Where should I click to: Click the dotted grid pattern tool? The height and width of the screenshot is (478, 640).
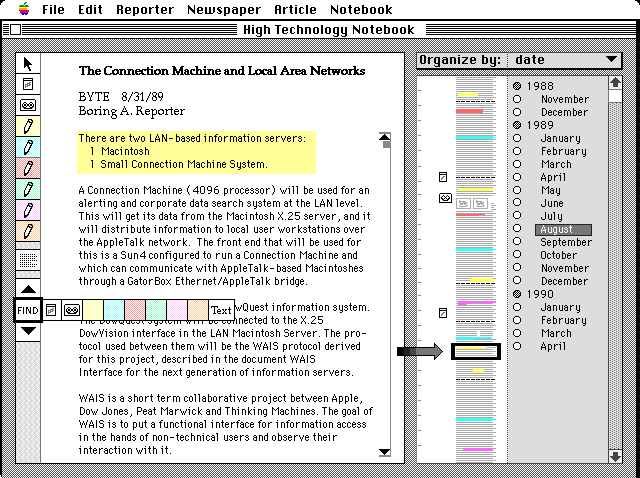[x=28, y=260]
